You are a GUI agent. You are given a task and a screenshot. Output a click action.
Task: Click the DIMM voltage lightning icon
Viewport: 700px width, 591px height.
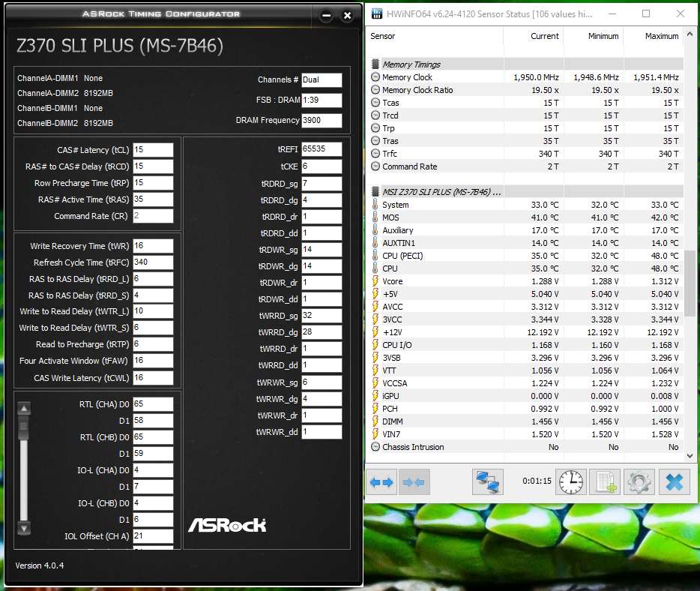tap(375, 421)
